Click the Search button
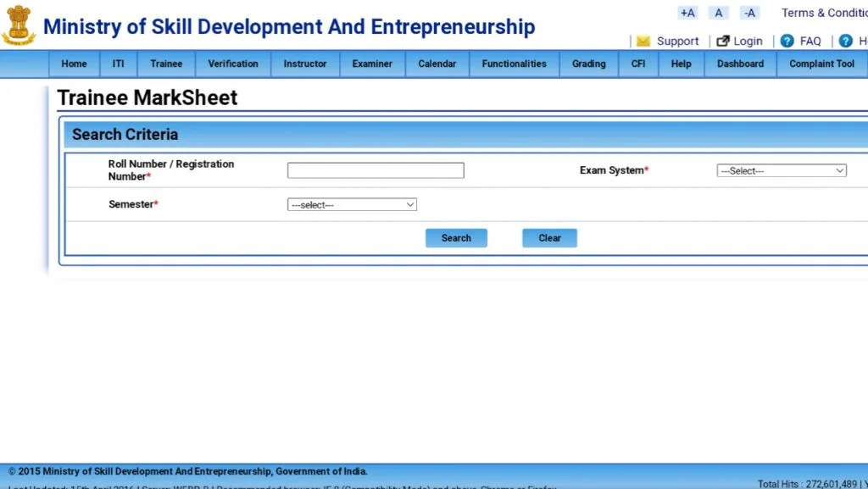This screenshot has width=868, height=489. click(x=456, y=238)
